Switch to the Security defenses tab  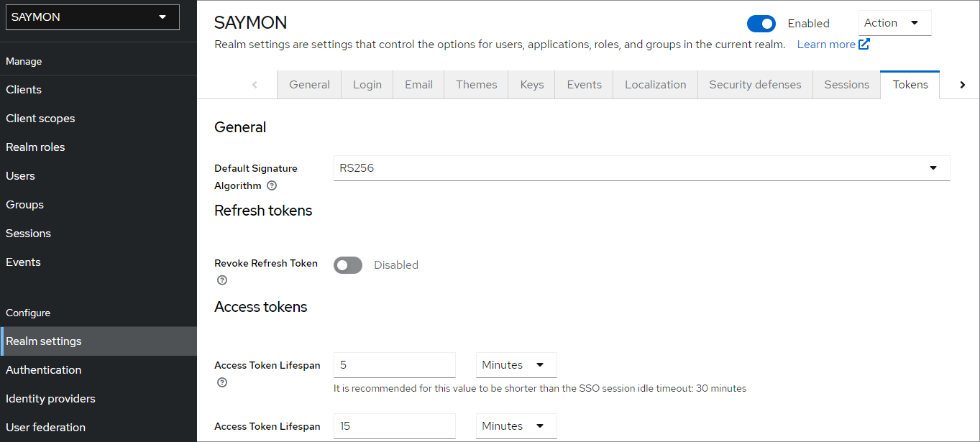[755, 85]
